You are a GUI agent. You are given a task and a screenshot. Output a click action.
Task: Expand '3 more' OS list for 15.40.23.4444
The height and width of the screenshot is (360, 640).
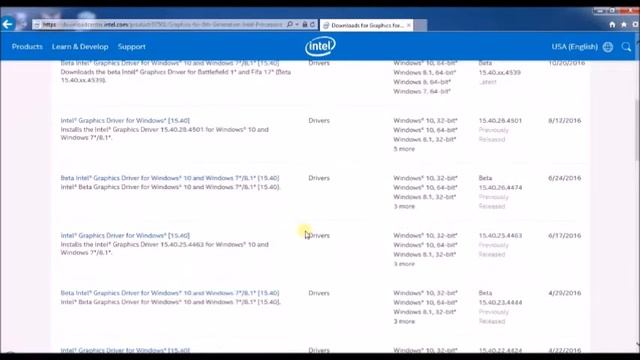point(404,322)
